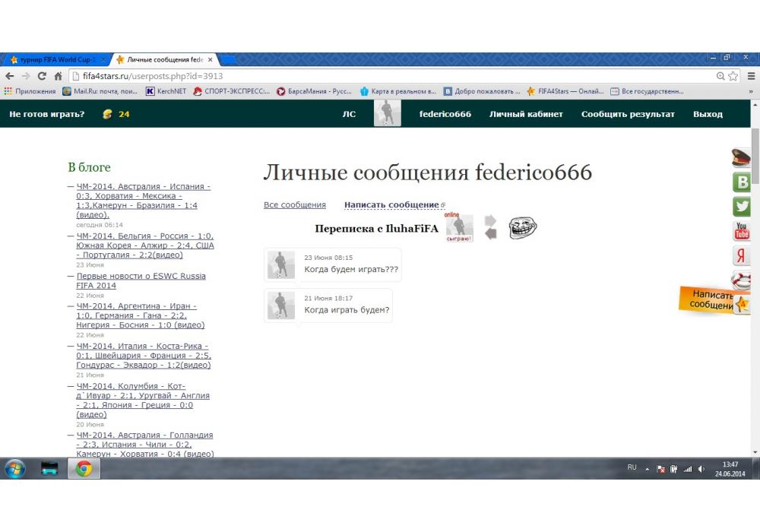Open the Twitter bird icon
Image resolution: width=760 pixels, height=532 pixels.
pos(742,206)
